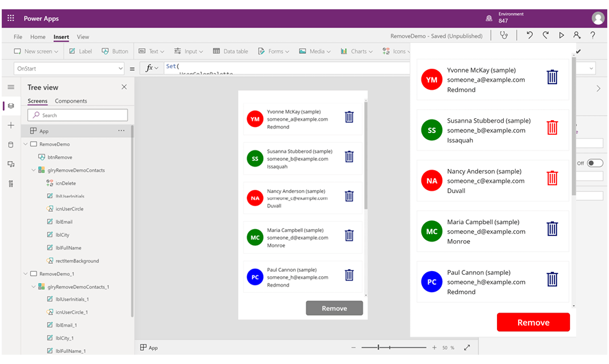The image size is (609, 364).
Task: Zoom out with minus button
Action: tap(353, 348)
